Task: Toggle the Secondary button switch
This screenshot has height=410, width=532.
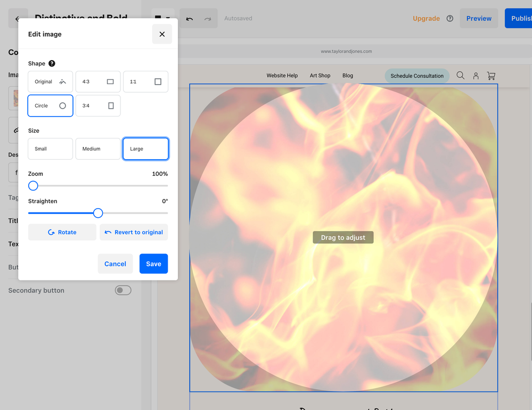Action: point(123,290)
